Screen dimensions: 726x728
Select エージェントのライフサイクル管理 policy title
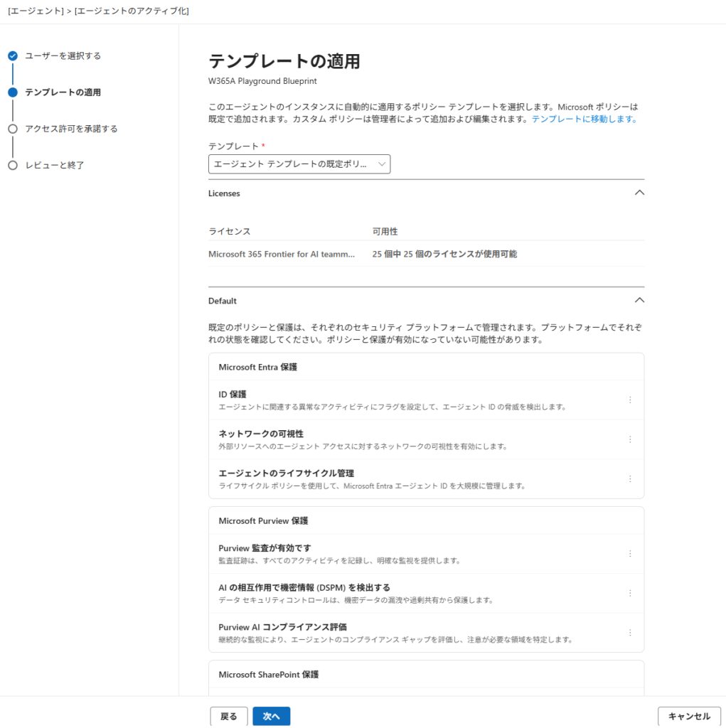coord(286,473)
